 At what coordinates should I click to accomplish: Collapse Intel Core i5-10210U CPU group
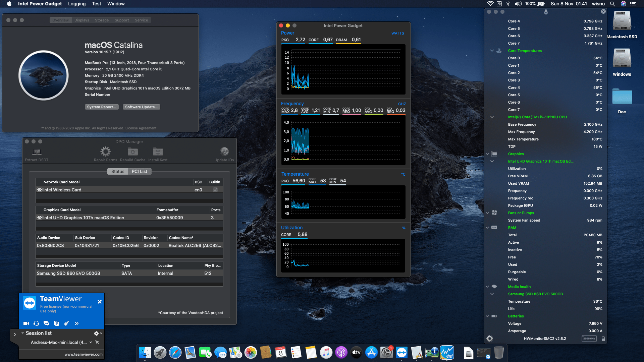coord(492,117)
